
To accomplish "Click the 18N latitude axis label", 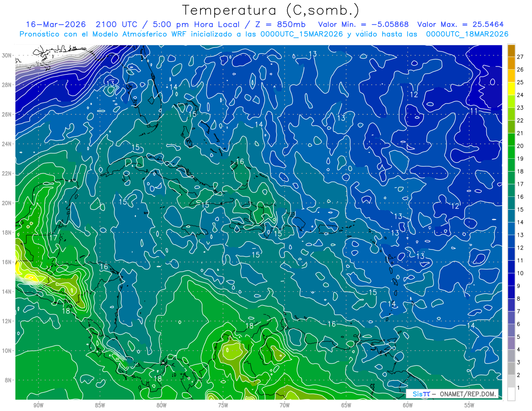I will click(7, 232).
